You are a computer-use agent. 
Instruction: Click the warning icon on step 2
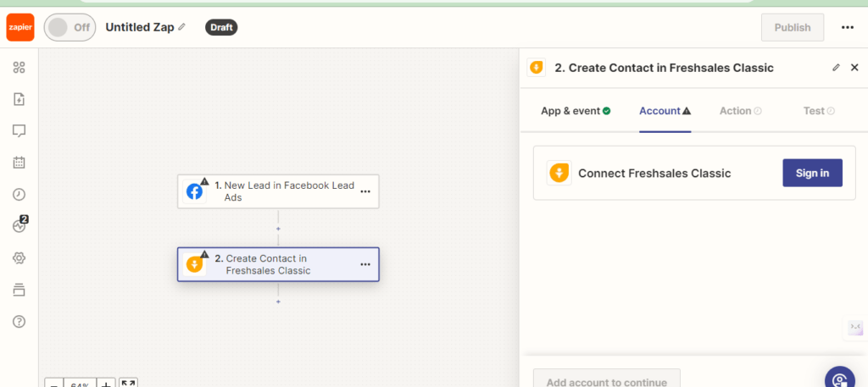pyautogui.click(x=204, y=254)
